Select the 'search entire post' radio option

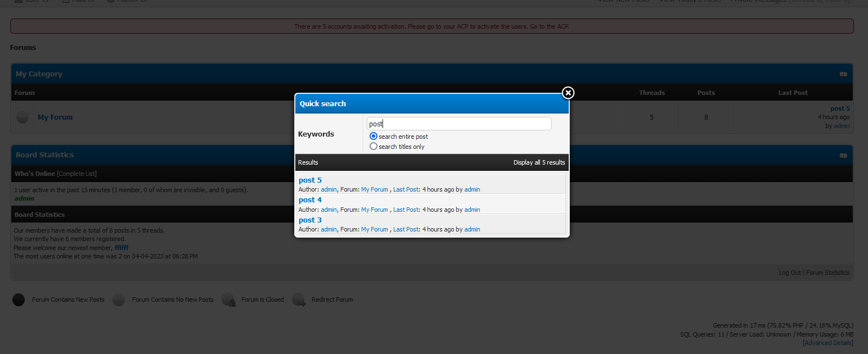click(x=374, y=137)
